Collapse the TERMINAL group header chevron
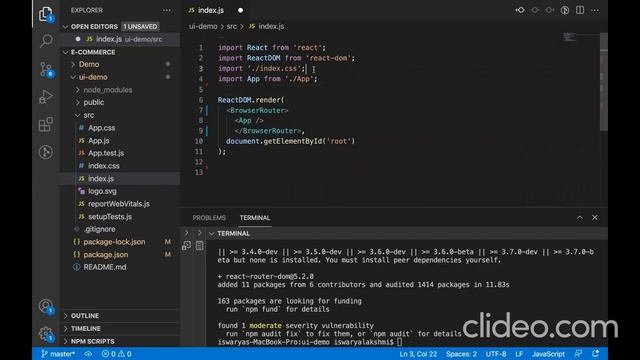This screenshot has height=360, width=640. [x=212, y=233]
